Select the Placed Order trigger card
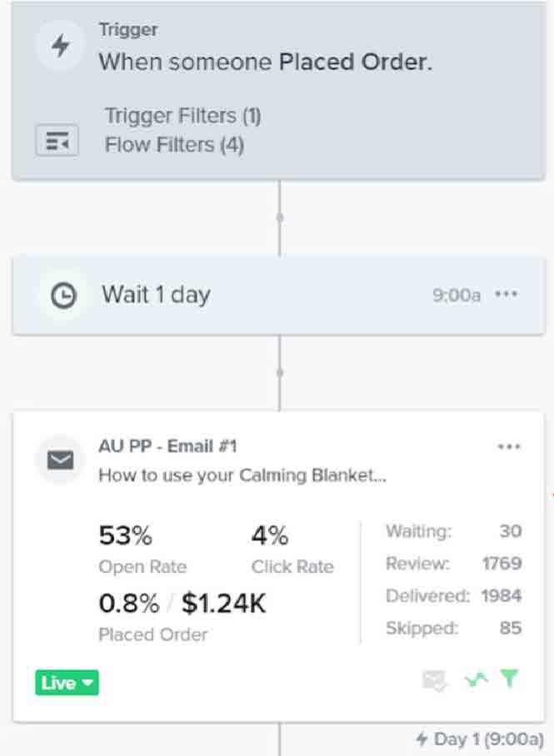Viewport: 554px width, 756px height. (x=278, y=91)
